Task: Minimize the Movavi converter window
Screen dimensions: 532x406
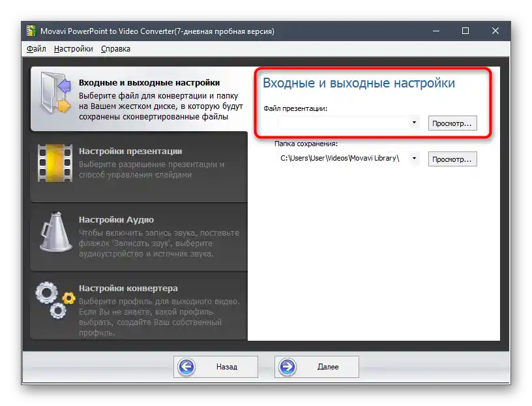Action: coord(436,31)
